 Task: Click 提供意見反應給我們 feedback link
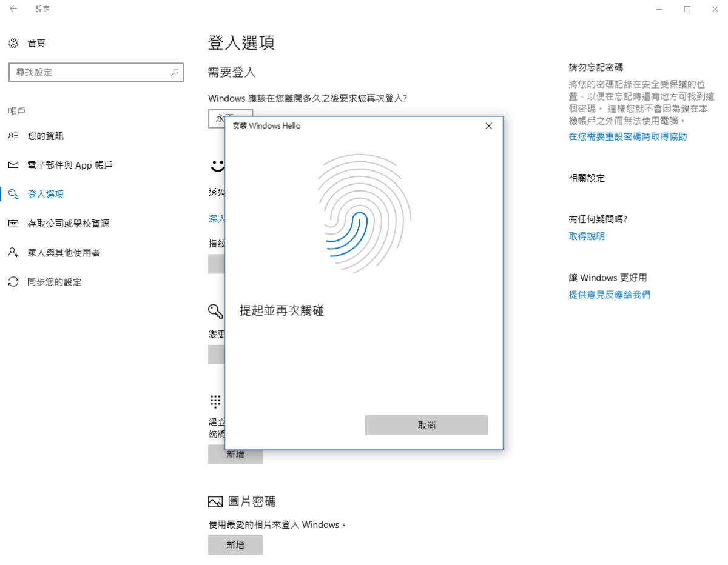coord(610,295)
